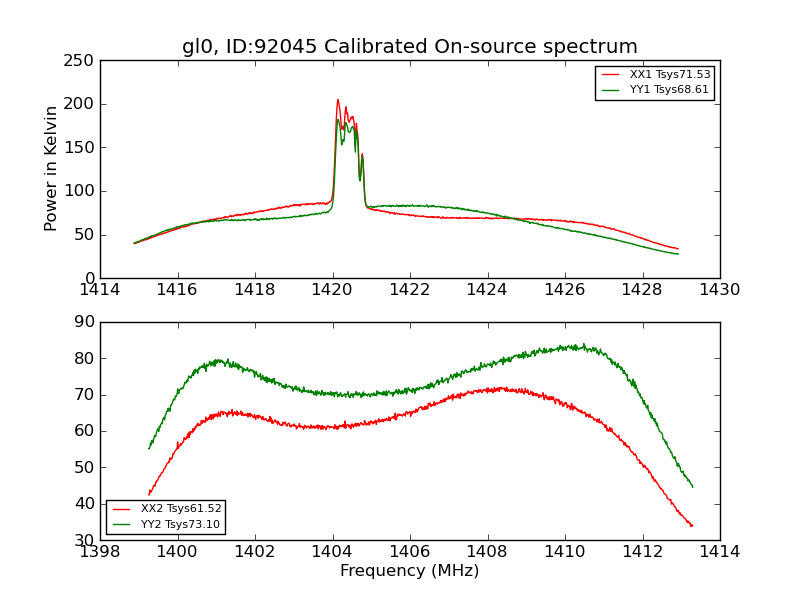Select legend entry 'XX2 Tsys61.52'
800x600 pixels.
(181, 509)
